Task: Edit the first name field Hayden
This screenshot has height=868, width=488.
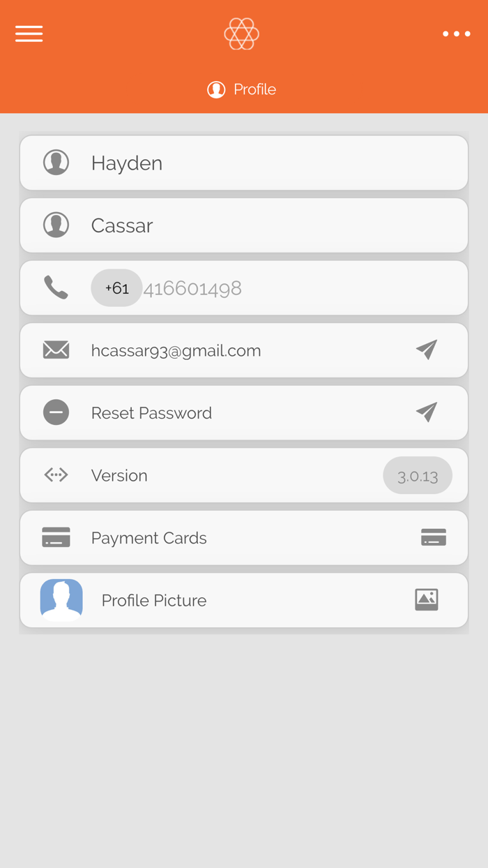Action: (x=244, y=163)
